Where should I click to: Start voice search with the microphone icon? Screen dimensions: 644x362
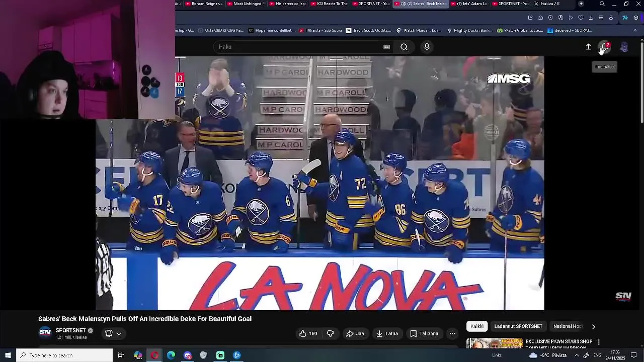pos(427,47)
